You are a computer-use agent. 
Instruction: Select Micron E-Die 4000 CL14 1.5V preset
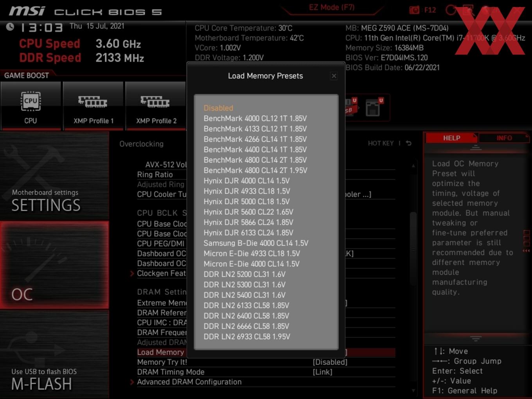pos(252,264)
